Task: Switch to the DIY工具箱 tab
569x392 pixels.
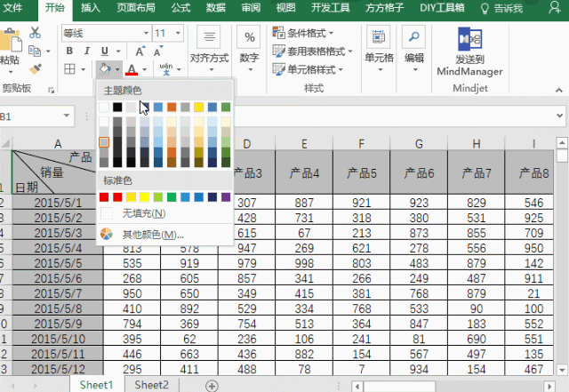Action: pyautogui.click(x=442, y=8)
